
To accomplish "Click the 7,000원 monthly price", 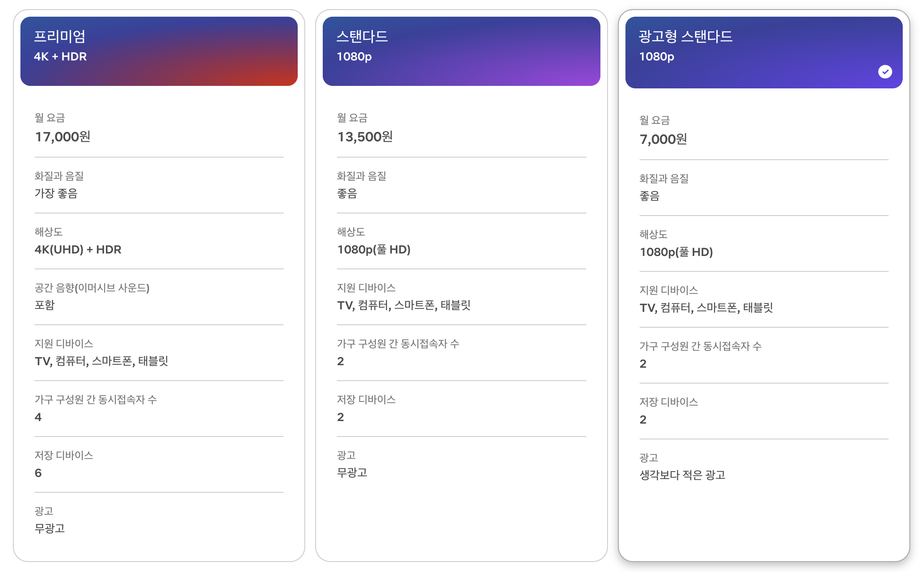I will 663,139.
